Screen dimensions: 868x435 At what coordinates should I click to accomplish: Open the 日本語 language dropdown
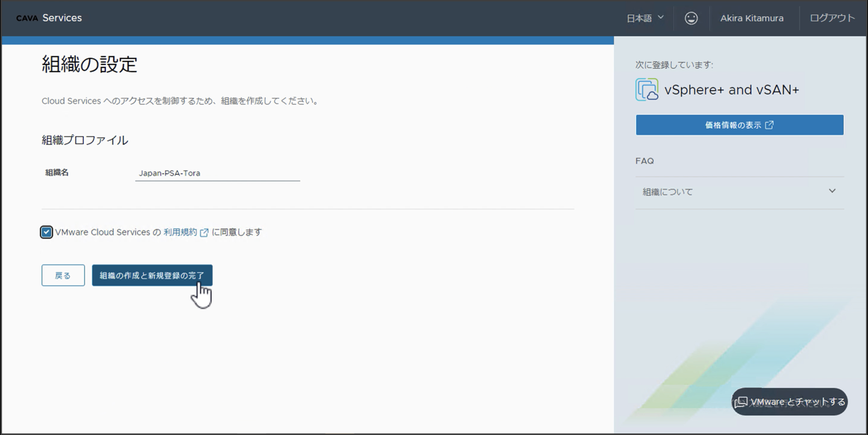(x=642, y=18)
